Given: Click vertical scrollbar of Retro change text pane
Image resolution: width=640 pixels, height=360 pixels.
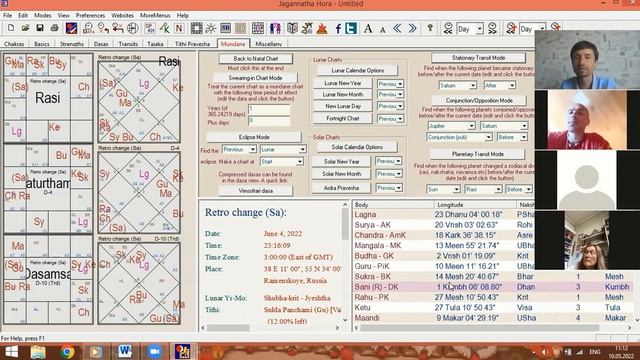Looking at the screenshot, I should click(x=345, y=261).
